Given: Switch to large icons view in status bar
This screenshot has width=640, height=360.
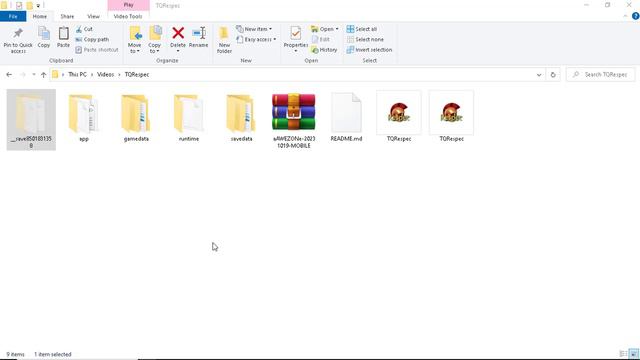Looking at the screenshot, I should (x=633, y=354).
